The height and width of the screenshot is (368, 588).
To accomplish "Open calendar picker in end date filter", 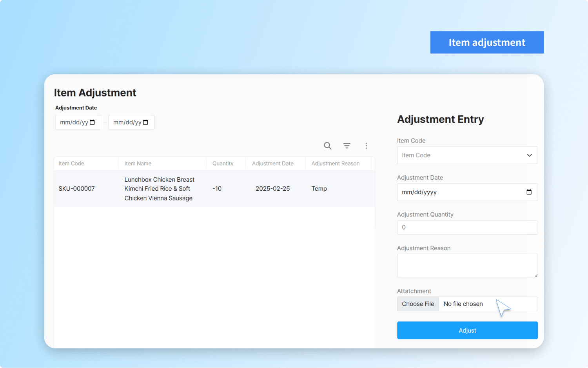I will point(146,122).
